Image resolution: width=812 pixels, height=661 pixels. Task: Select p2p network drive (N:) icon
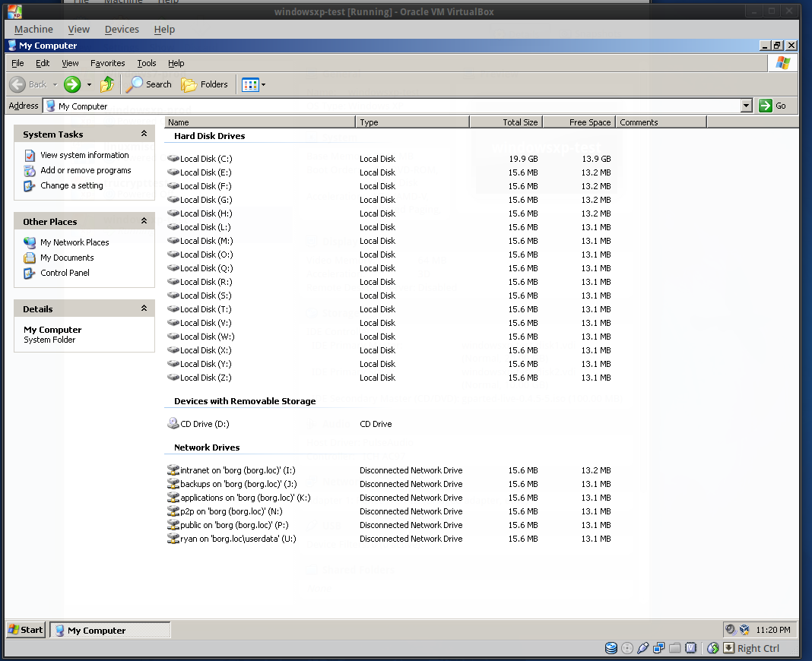point(173,511)
